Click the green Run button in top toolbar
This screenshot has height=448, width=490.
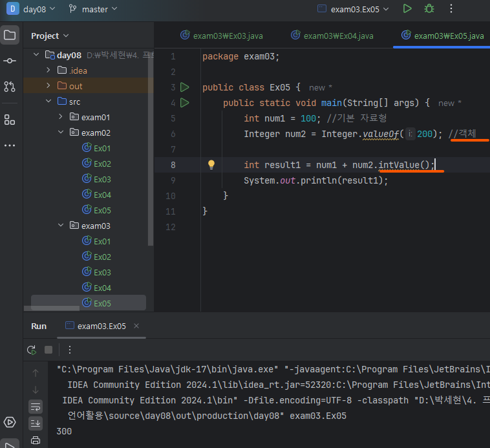(407, 9)
